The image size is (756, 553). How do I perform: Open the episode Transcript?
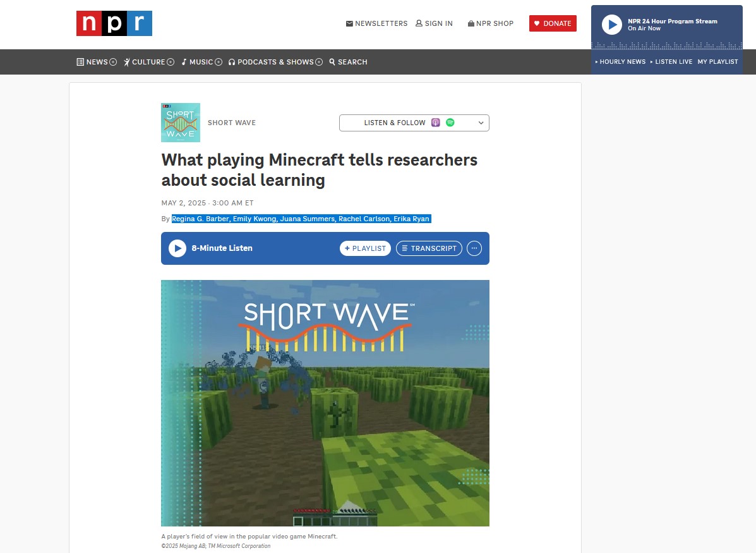(x=429, y=248)
